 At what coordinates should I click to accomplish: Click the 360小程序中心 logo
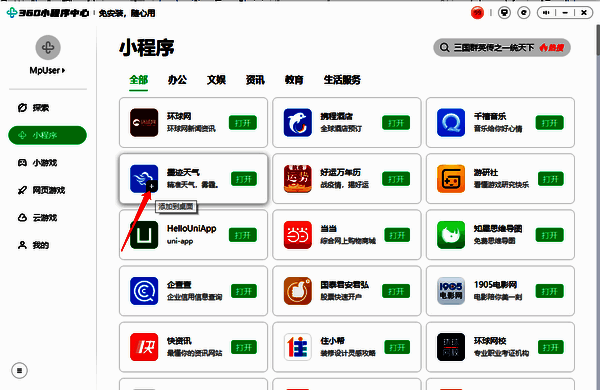(x=47, y=13)
